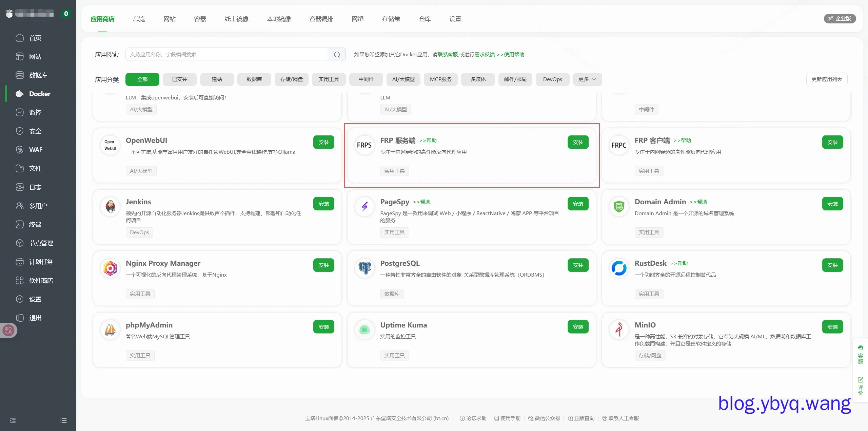Screen dimensions: 868x431
Task: Open the 使用手册 footer link
Action: 508,418
